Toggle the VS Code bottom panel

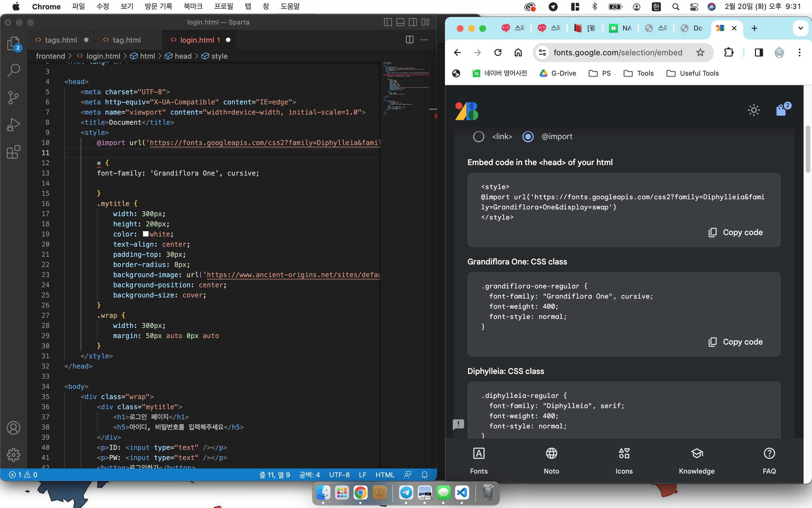[400, 22]
